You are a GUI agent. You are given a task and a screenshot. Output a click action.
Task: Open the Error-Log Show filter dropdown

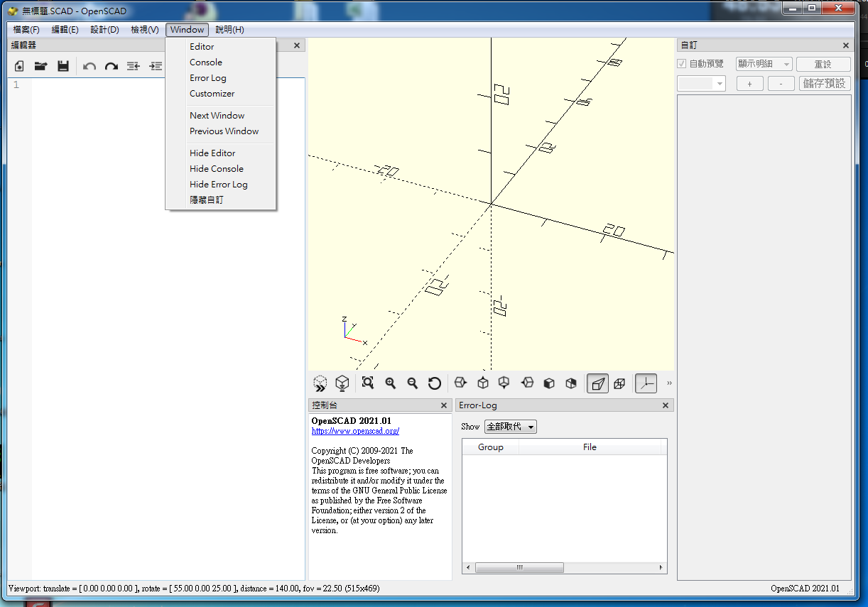click(510, 427)
